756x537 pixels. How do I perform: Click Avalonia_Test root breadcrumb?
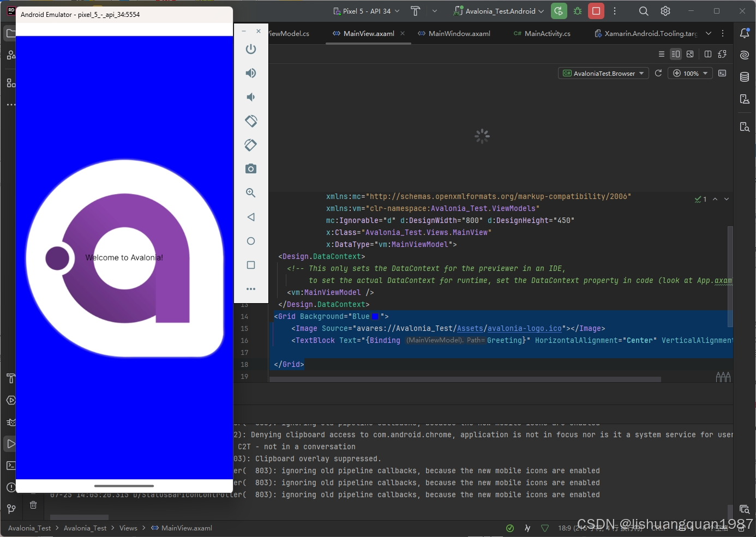pos(29,528)
